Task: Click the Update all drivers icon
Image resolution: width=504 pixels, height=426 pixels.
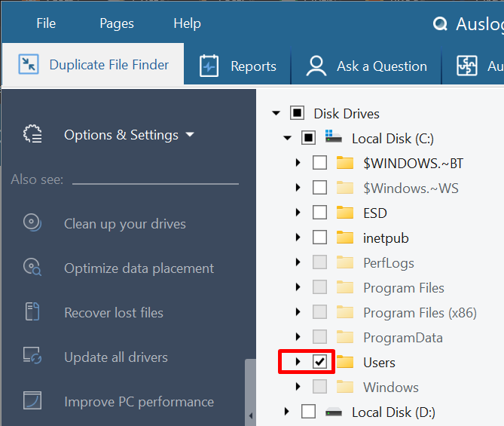Action: [32, 357]
